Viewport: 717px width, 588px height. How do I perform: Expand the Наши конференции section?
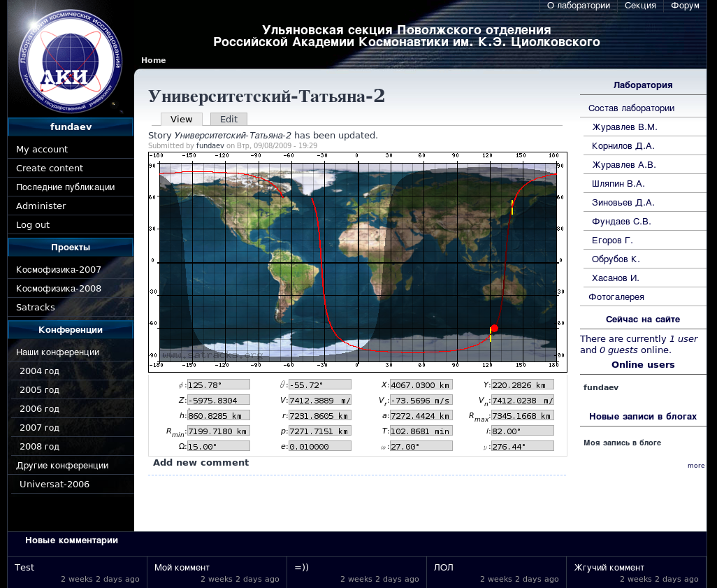(58, 352)
